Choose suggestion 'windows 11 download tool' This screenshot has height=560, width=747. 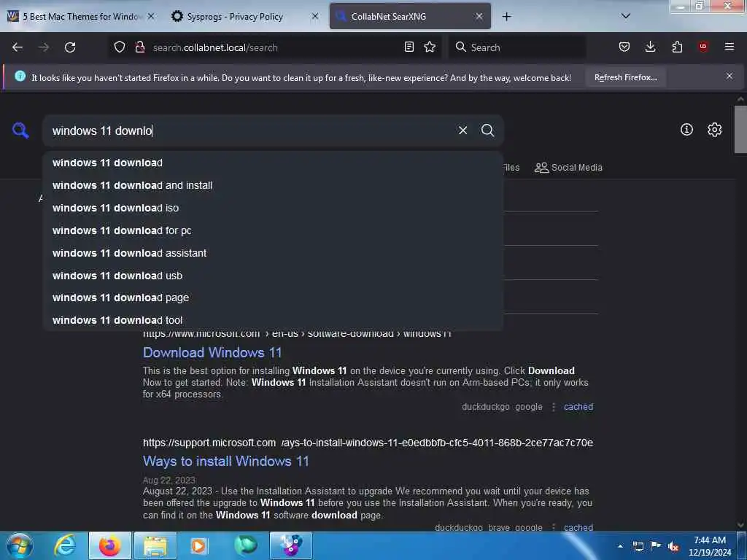273,320
